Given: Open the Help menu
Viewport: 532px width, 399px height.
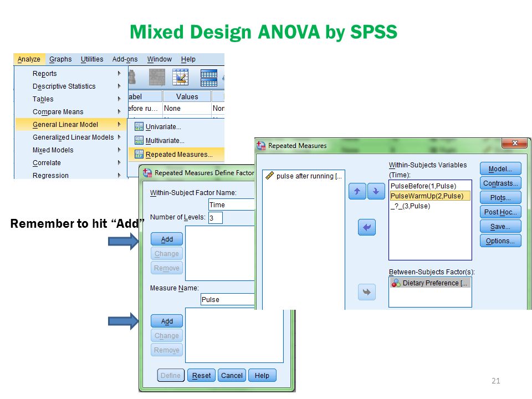Looking at the screenshot, I should click(x=188, y=59).
